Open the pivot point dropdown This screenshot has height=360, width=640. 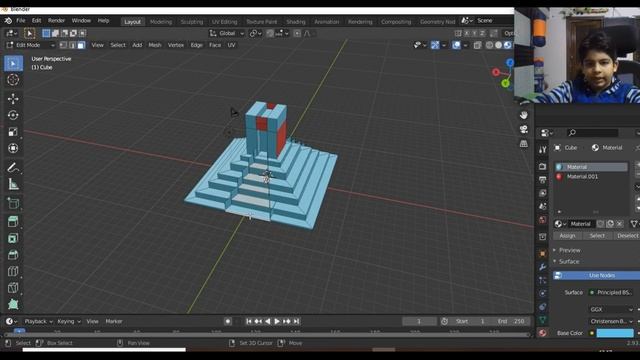[255, 33]
